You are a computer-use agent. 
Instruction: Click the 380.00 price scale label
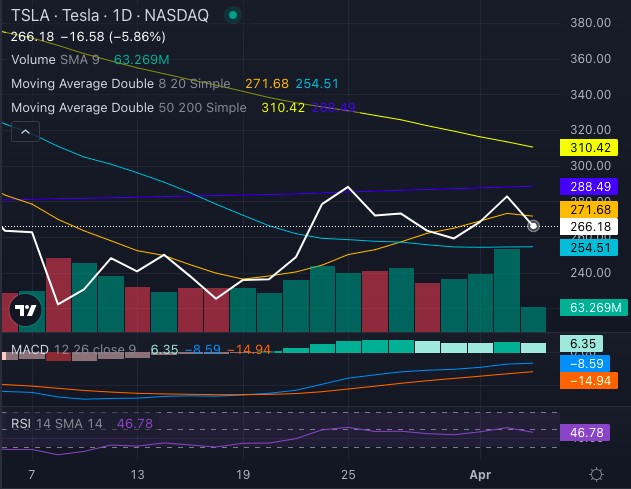click(x=590, y=23)
